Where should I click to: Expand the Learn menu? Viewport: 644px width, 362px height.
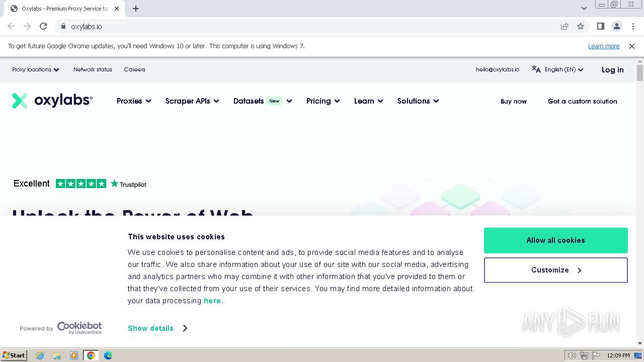coord(368,101)
